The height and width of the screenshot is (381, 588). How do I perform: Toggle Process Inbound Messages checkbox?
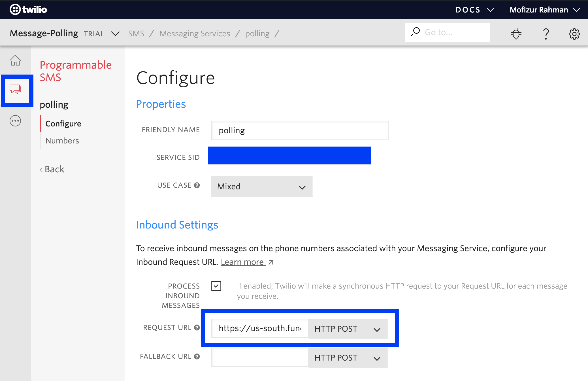tap(216, 286)
